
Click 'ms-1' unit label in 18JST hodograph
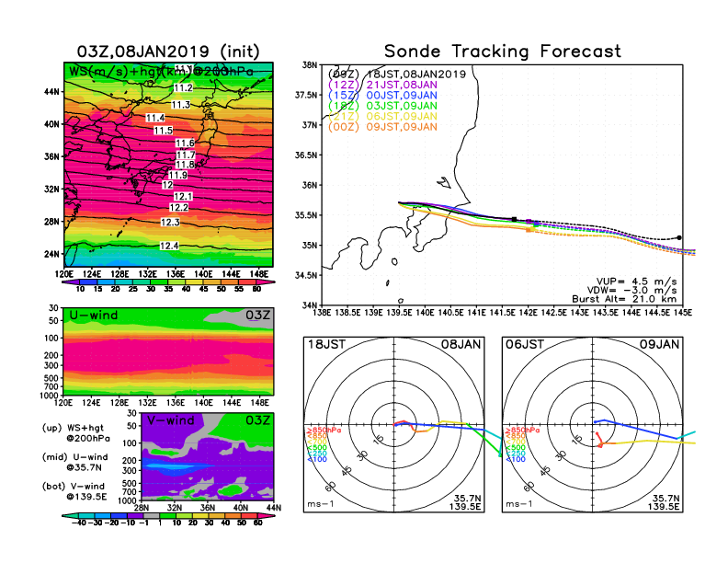pyautogui.click(x=321, y=504)
